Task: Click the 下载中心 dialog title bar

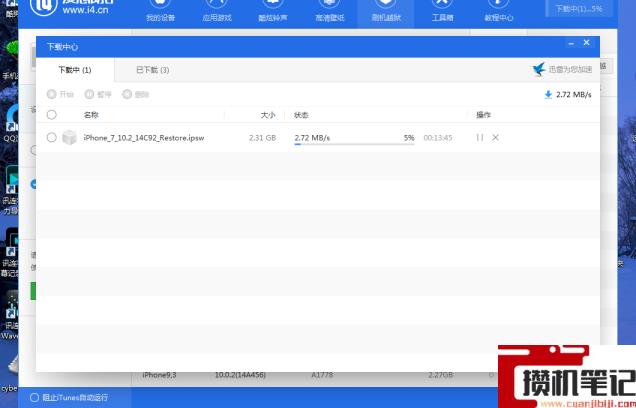Action: pyautogui.click(x=318, y=47)
